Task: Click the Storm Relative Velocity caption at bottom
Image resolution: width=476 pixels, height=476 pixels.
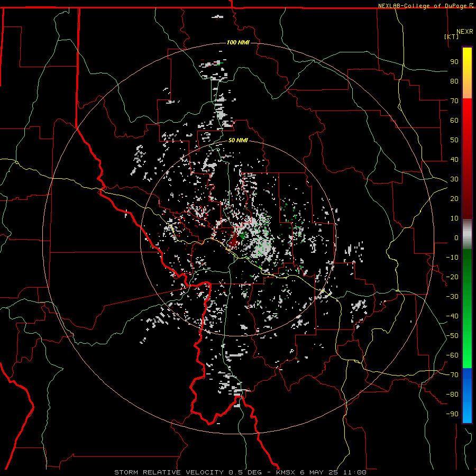Action: click(240, 472)
